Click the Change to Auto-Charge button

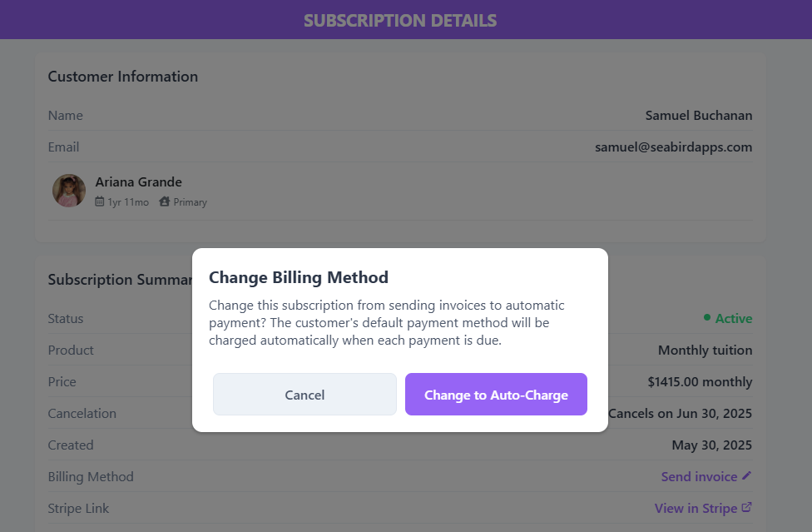click(496, 394)
